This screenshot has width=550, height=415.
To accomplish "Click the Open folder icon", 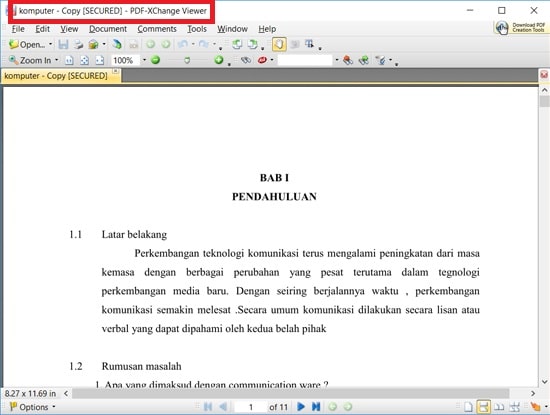I will 14,45.
